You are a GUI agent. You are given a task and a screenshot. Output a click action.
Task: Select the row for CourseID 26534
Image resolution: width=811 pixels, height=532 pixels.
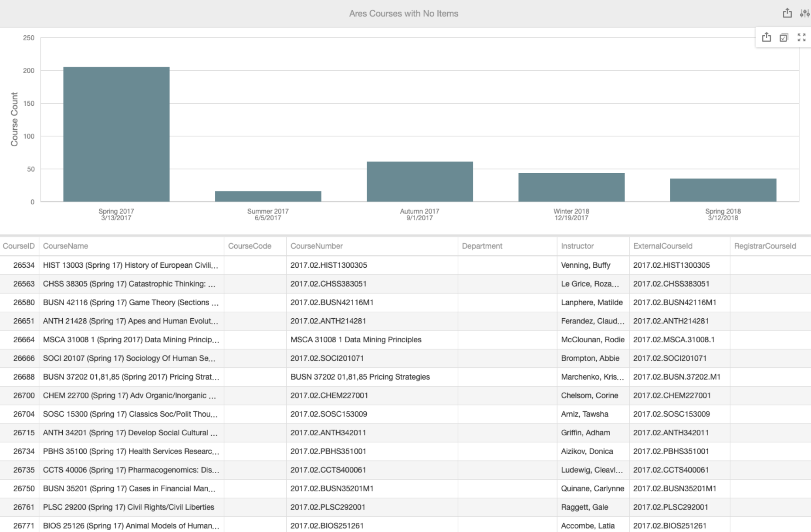pyautogui.click(x=131, y=265)
